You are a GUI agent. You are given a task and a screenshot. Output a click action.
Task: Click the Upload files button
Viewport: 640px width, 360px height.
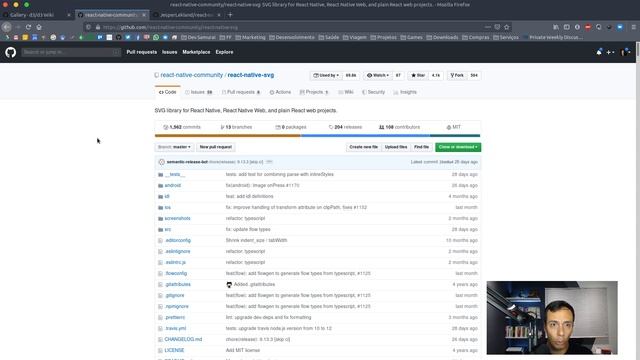click(x=396, y=147)
